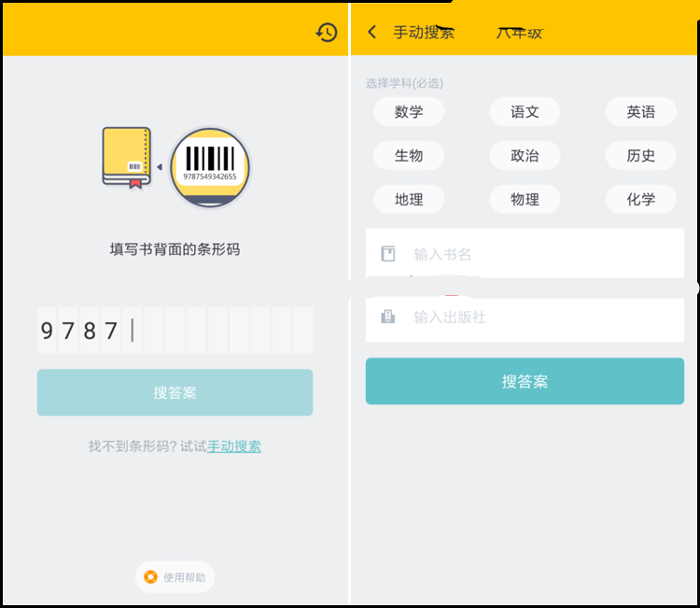Select the 英语 subject
The width and height of the screenshot is (700, 608).
coord(640,112)
